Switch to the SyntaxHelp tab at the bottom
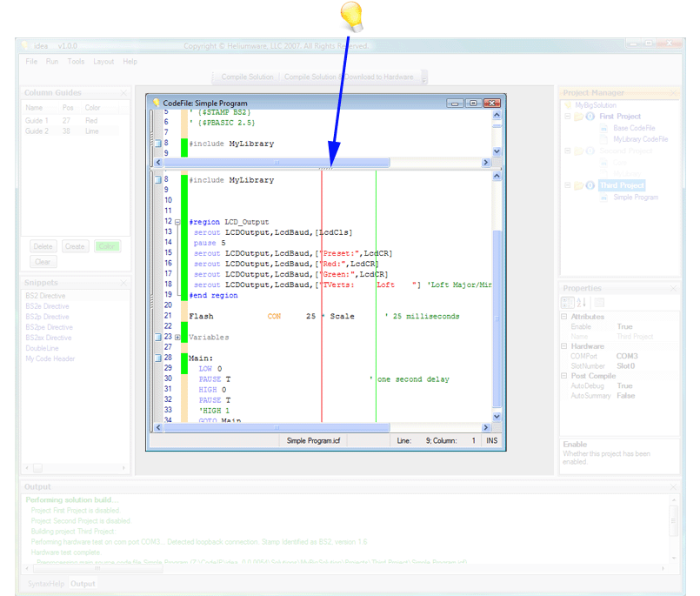Screen dimensions: 700x596 45,584
